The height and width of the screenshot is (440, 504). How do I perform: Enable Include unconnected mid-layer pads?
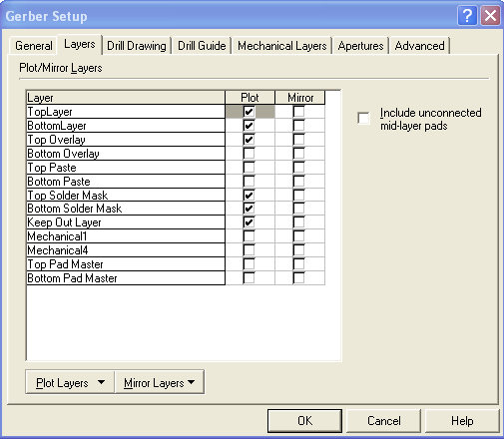(363, 118)
